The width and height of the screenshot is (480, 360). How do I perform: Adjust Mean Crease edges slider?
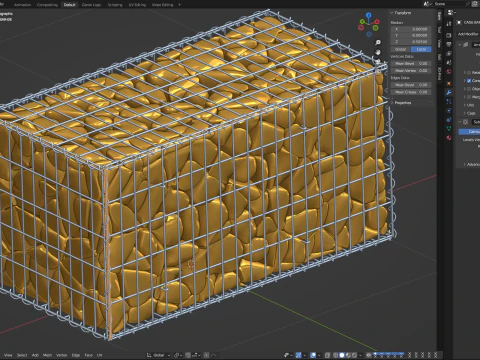point(411,92)
